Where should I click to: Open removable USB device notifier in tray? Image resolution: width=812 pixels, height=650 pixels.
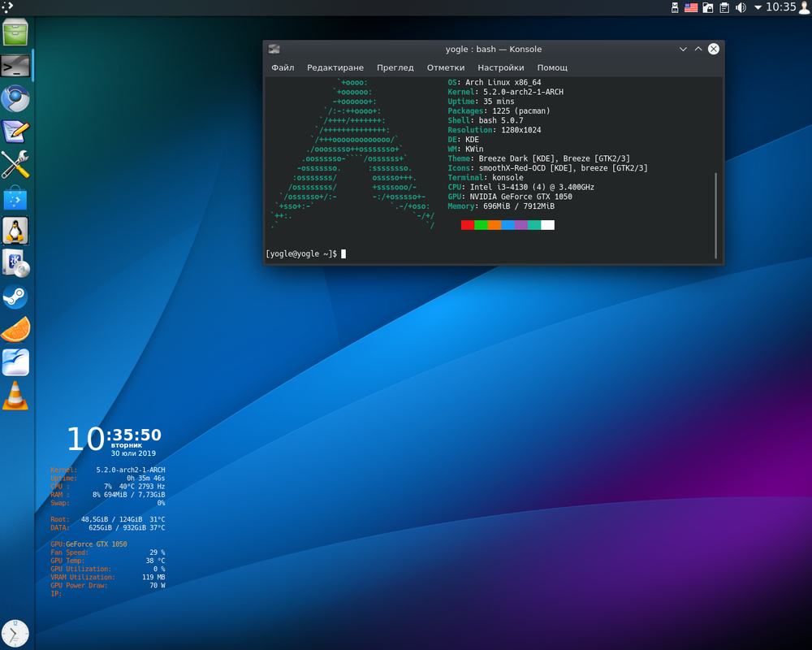pos(675,7)
